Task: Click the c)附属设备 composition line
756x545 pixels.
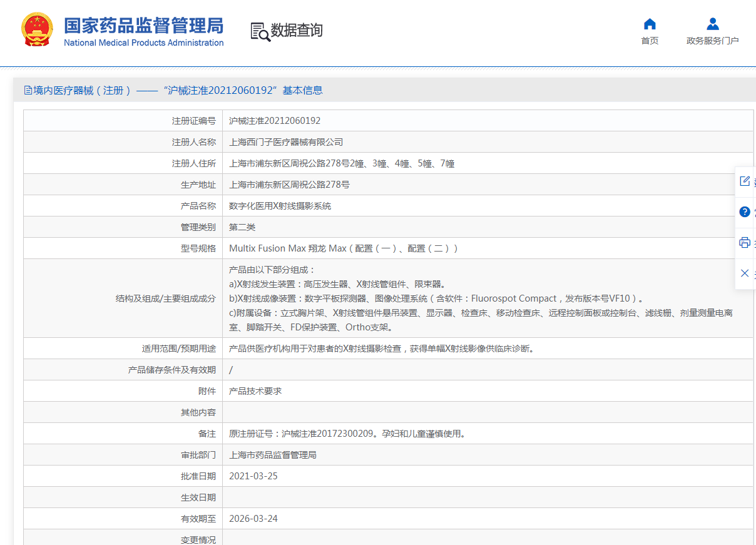Action: coord(481,320)
